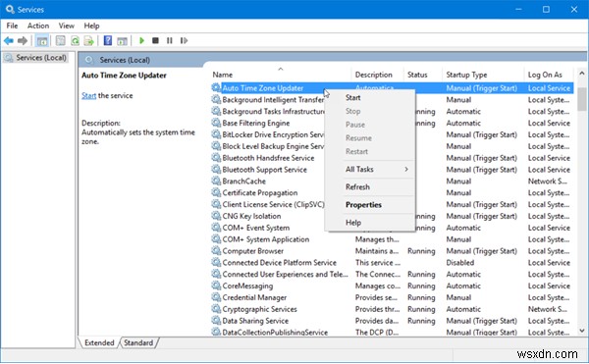Screen dimensions: 589x364
Task: Open the Action menu
Action: point(38,26)
